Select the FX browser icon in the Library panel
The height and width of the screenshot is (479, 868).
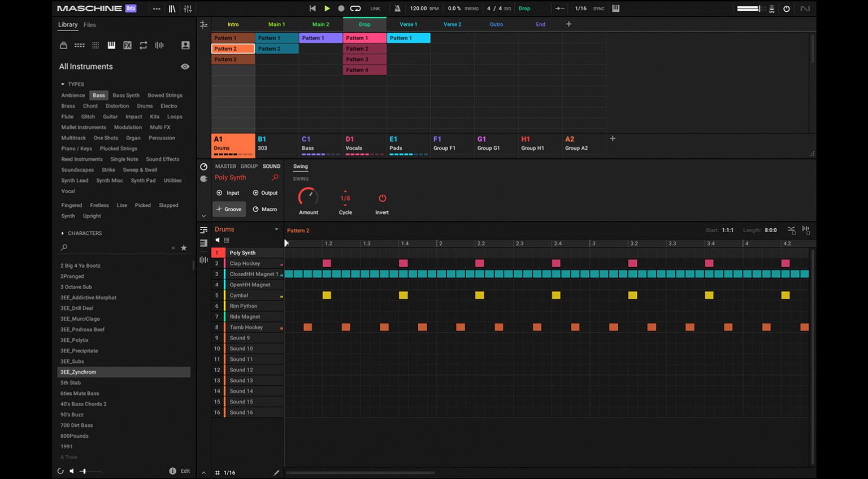point(127,45)
